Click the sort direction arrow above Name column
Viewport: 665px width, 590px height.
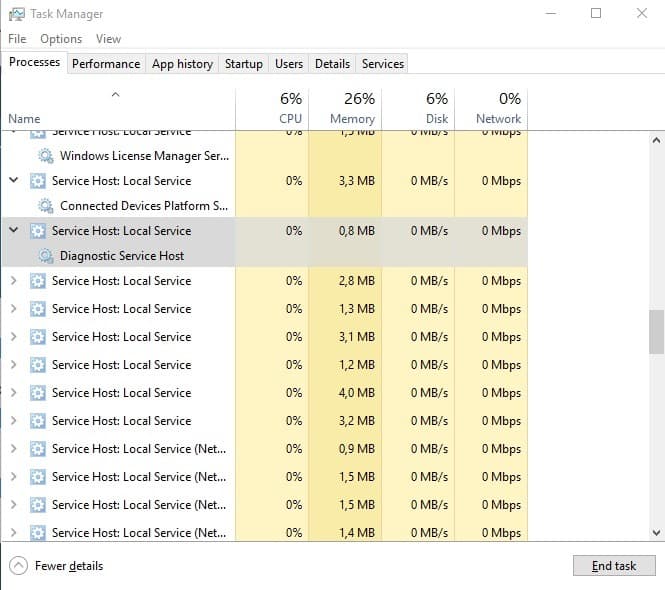(115, 95)
